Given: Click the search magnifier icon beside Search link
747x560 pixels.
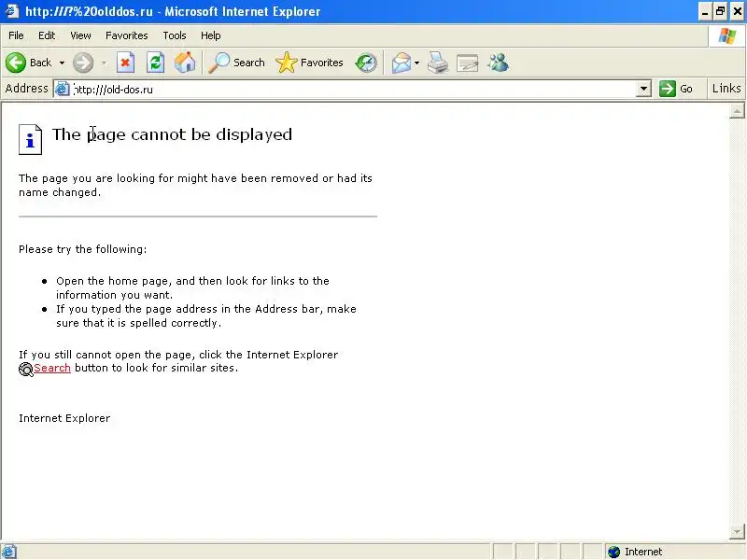Looking at the screenshot, I should pyautogui.click(x=26, y=369).
